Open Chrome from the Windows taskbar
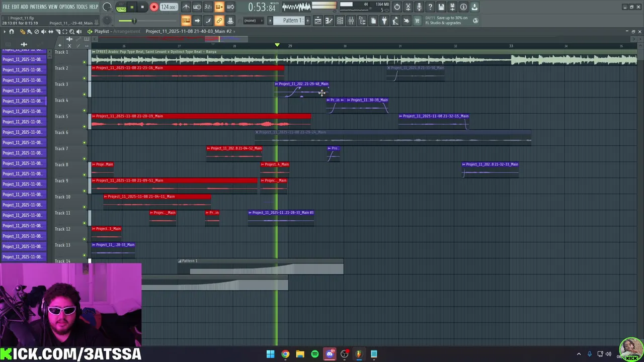644x362 pixels. [285, 354]
